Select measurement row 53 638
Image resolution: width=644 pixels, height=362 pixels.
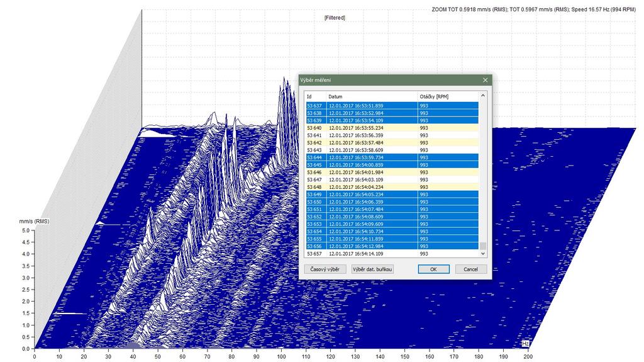point(392,113)
